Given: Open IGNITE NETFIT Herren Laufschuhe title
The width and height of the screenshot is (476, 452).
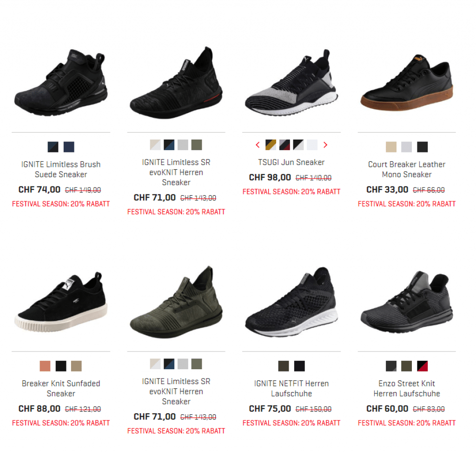Looking at the screenshot, I should pyautogui.click(x=291, y=388).
